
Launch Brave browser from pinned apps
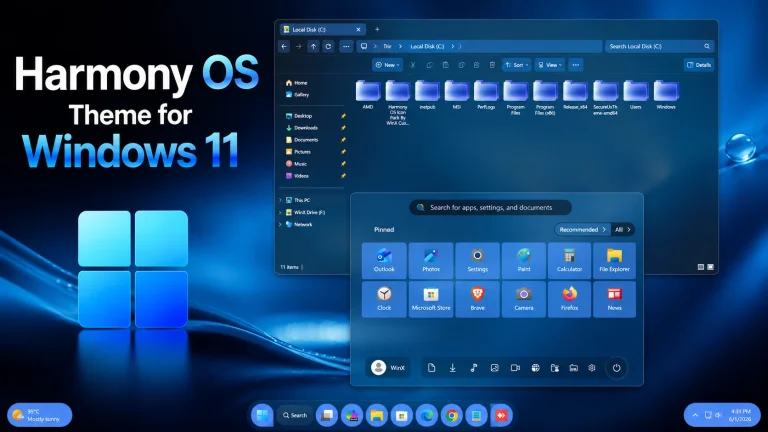478,299
